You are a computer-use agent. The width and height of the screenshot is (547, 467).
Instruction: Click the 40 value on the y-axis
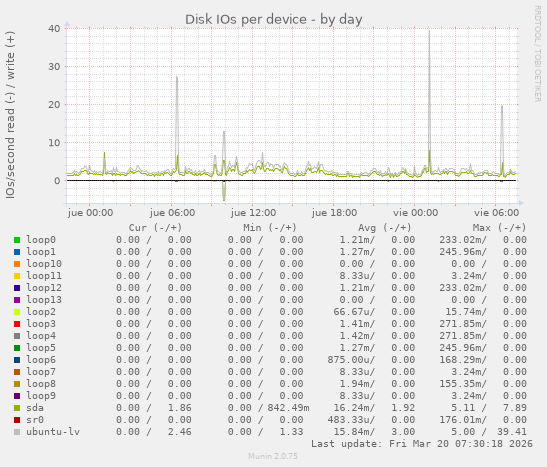click(54, 29)
